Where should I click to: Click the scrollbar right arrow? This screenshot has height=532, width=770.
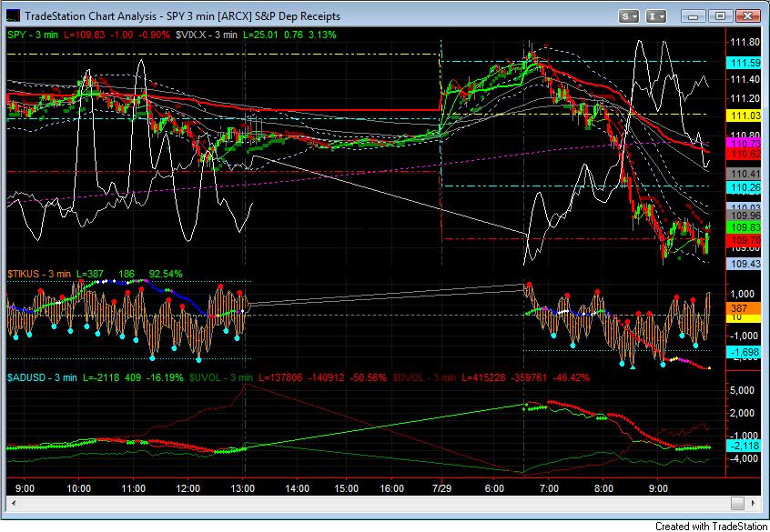click(x=753, y=503)
